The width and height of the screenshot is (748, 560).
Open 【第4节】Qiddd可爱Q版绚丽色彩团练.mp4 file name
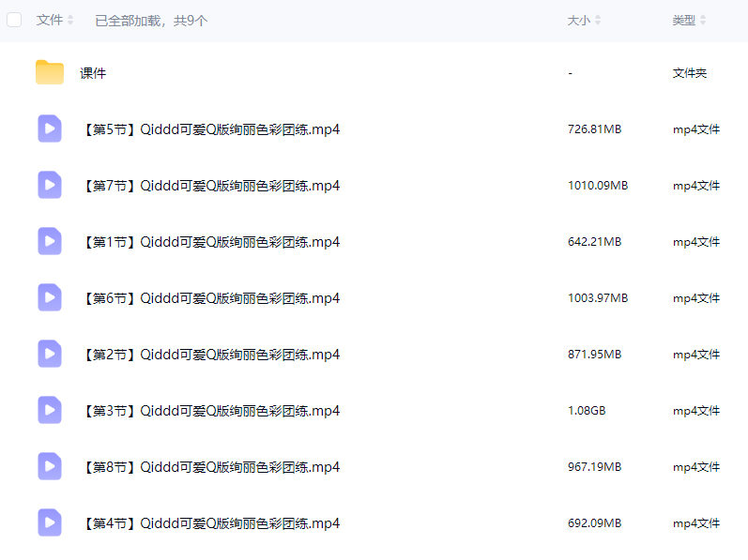(x=211, y=523)
